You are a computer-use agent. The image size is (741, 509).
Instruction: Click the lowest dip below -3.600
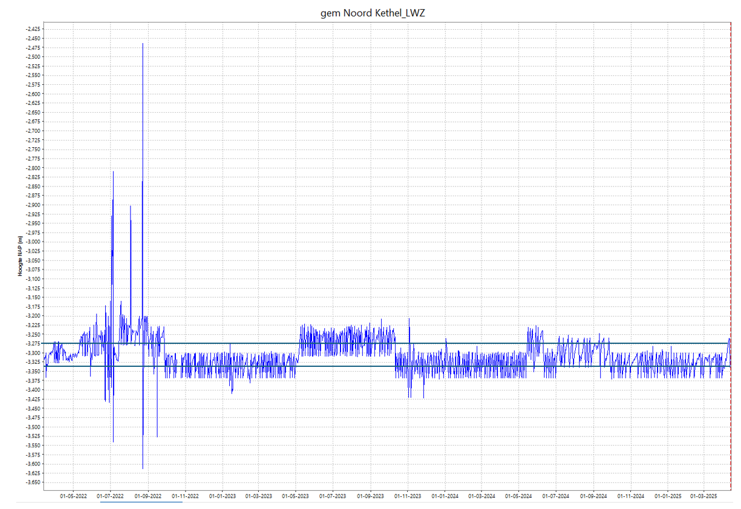(x=143, y=467)
